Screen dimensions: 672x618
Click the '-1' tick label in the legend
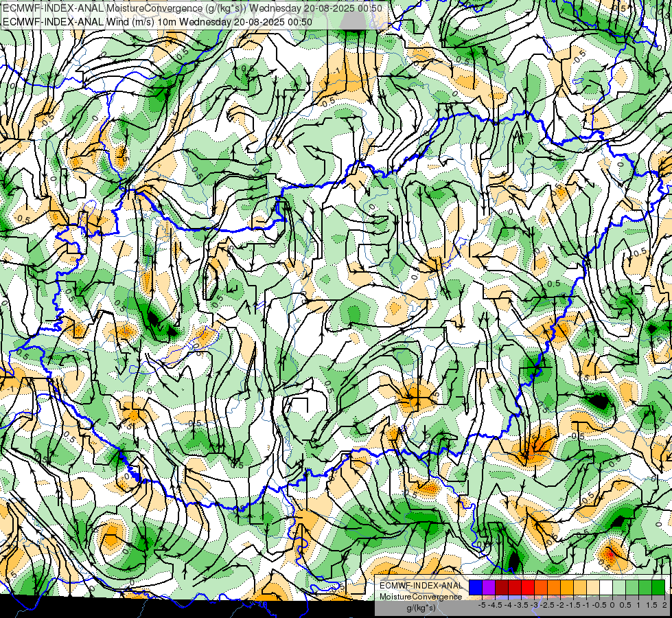tap(586, 605)
